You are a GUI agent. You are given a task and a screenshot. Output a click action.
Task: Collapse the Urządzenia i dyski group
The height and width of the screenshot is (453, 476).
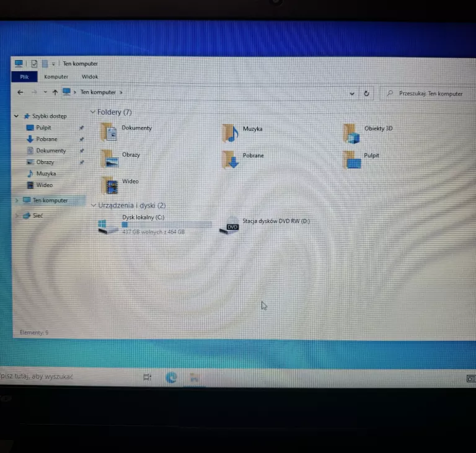94,205
